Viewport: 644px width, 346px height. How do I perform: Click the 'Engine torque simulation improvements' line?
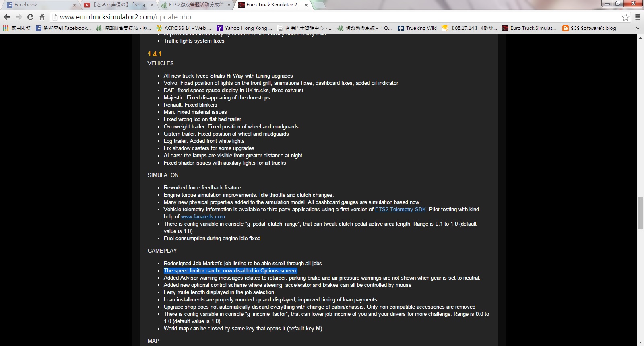coord(248,195)
